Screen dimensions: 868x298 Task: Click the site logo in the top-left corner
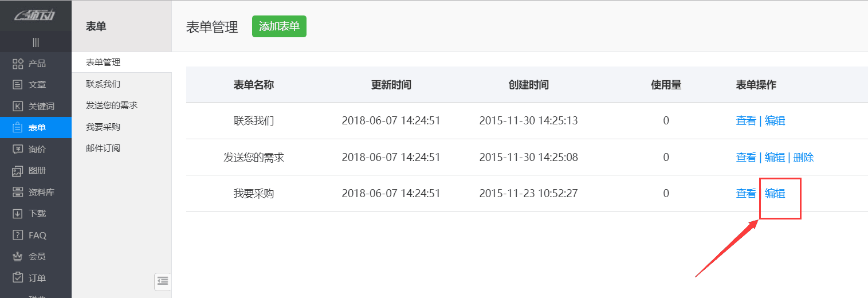coord(36,15)
